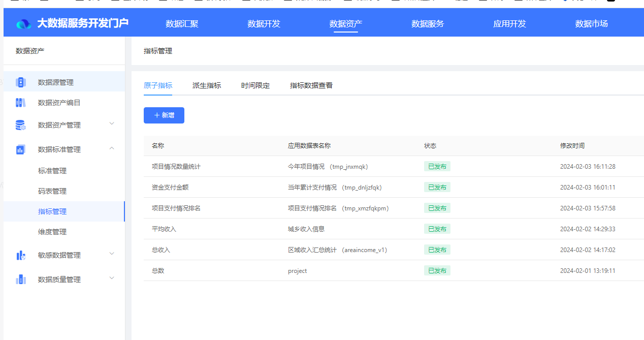
Task: Click the 修改时间 column header
Action: pyautogui.click(x=572, y=146)
